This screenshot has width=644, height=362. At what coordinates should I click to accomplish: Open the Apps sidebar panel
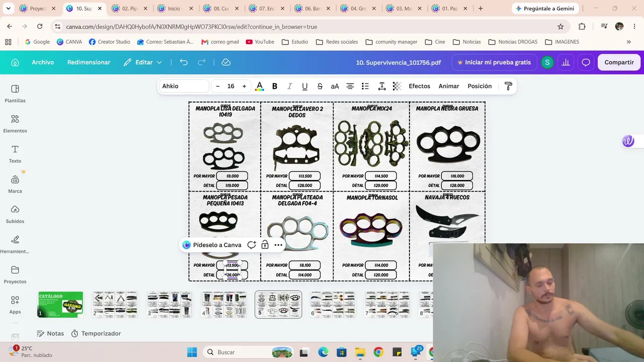(15, 305)
